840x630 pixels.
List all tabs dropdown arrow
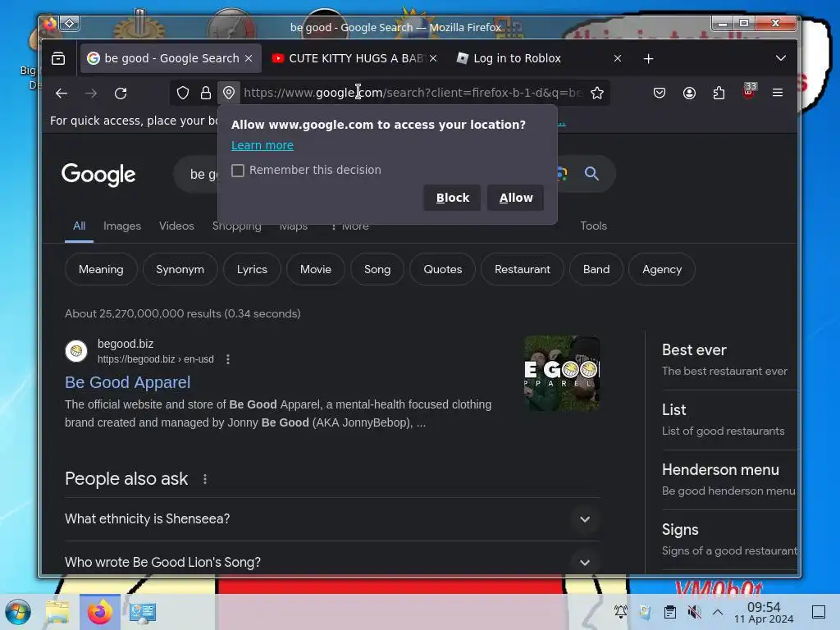781,58
